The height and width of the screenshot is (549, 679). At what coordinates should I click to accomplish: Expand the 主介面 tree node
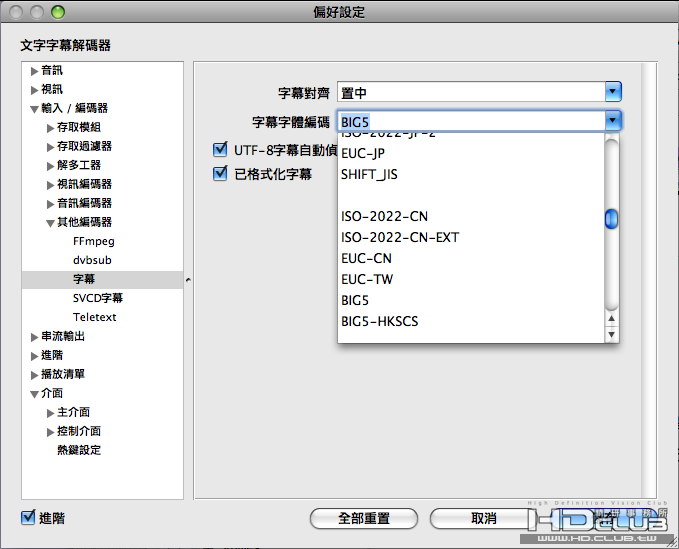point(51,413)
